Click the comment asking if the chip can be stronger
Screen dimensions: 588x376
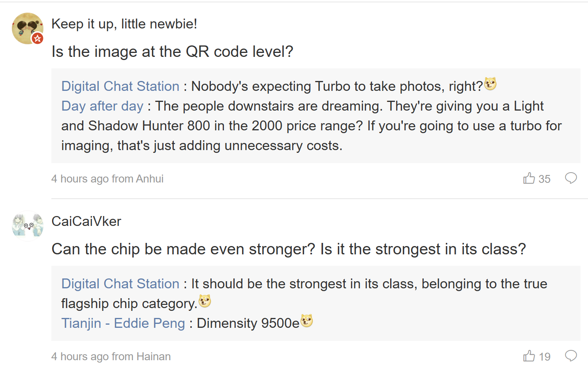(x=289, y=249)
